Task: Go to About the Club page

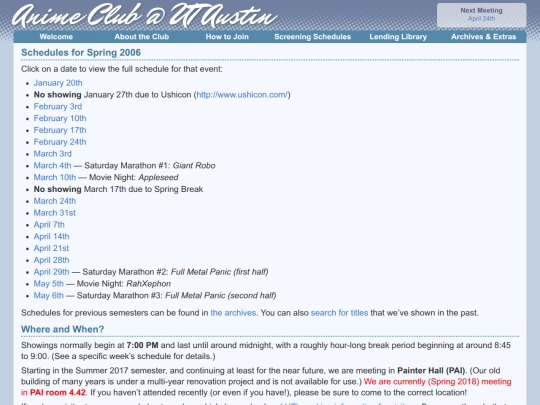Action: coord(142,37)
